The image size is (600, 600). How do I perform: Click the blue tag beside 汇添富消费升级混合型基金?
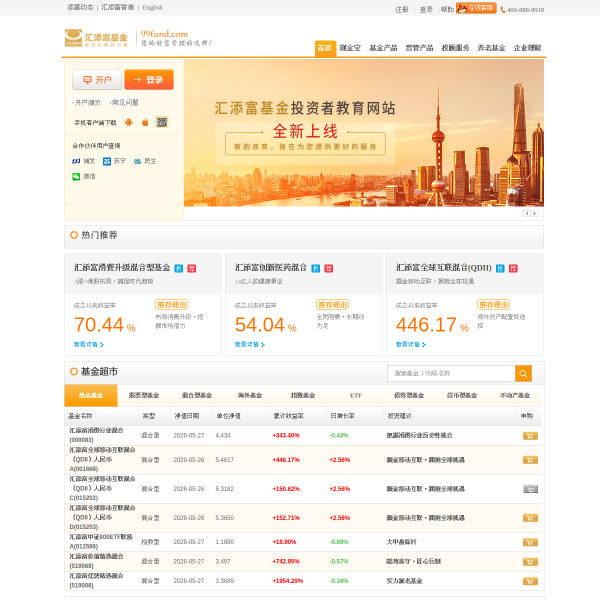pos(179,269)
